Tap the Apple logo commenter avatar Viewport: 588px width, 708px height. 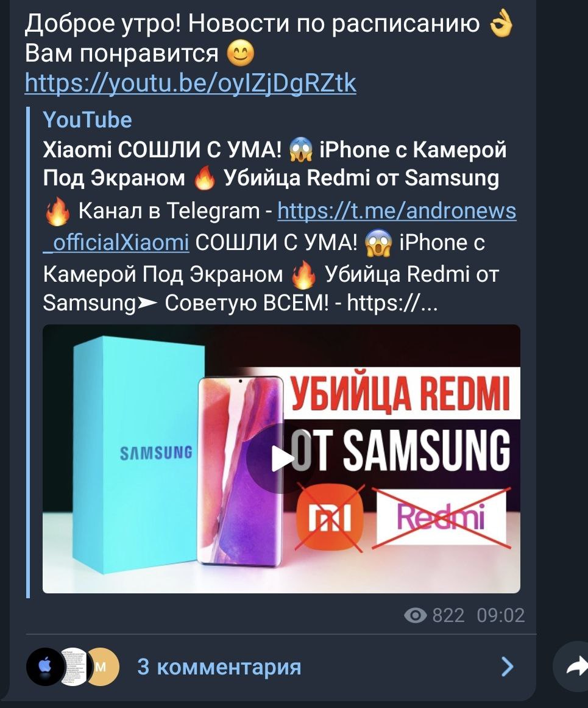[45, 667]
